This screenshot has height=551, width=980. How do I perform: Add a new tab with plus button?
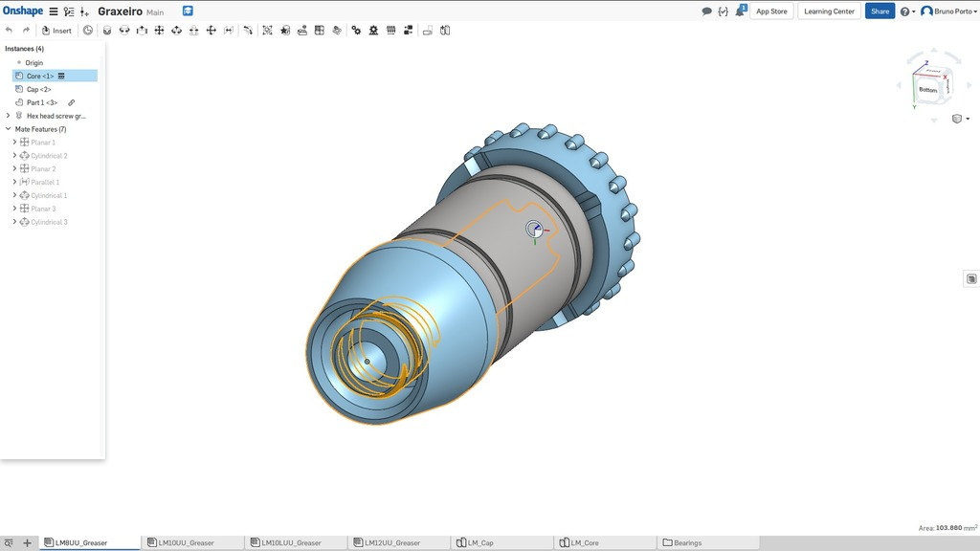[x=27, y=543]
